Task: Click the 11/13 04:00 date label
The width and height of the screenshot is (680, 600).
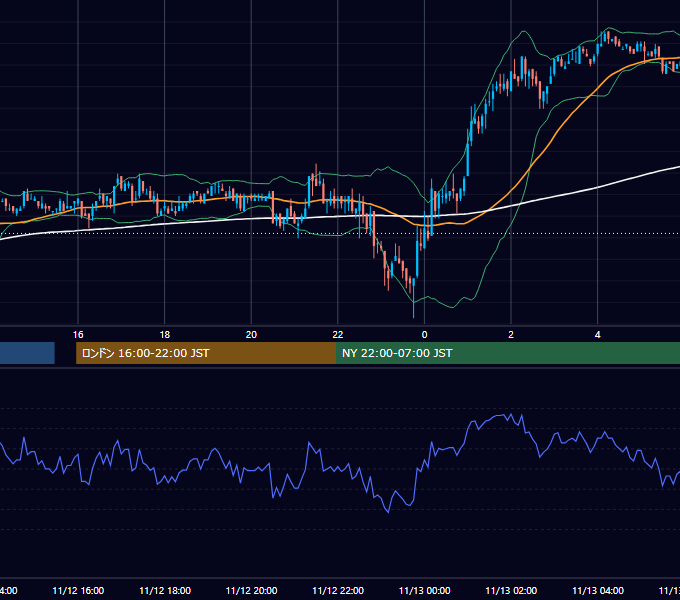Action: tap(598, 590)
